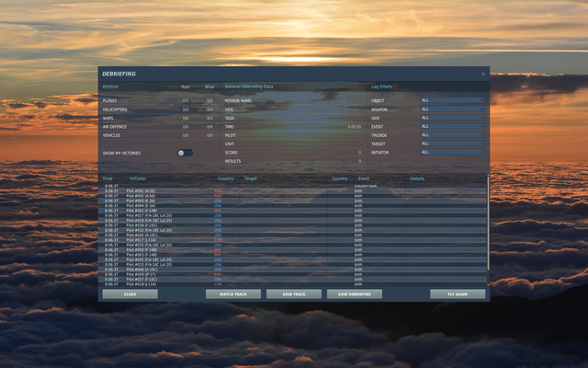This screenshot has width=588, height=368.
Task: Click the TIME value 8:00:00
Action: point(355,127)
